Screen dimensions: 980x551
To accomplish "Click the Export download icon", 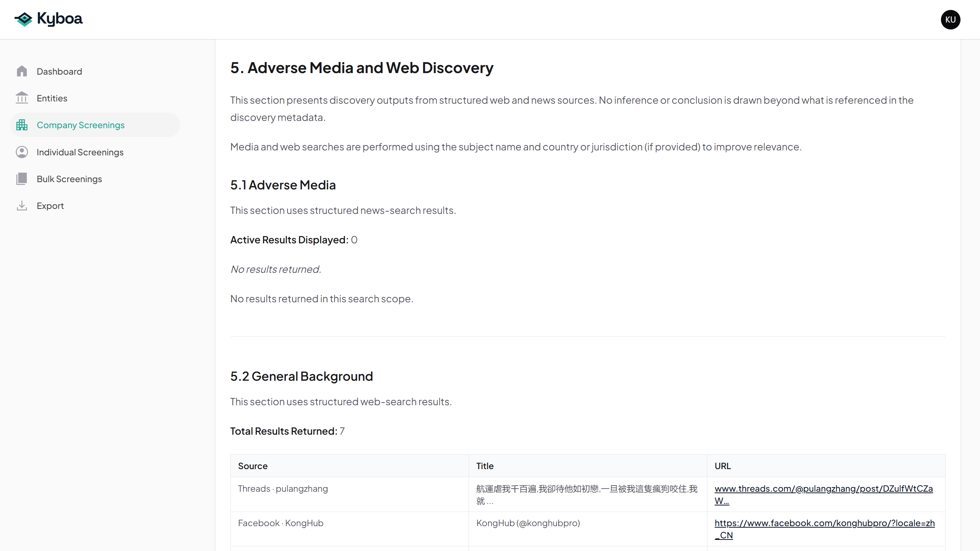I will click(22, 205).
